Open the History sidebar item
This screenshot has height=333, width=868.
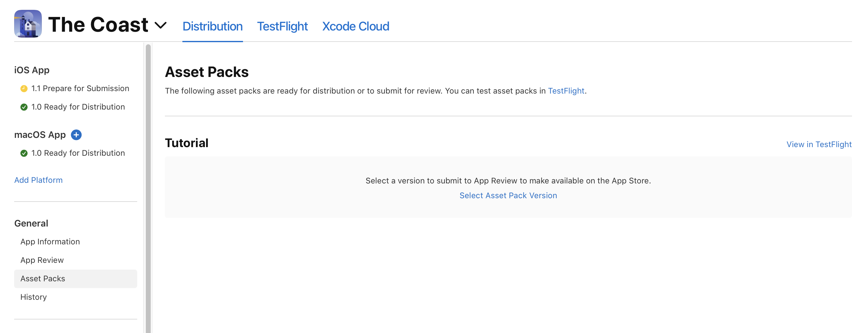click(33, 297)
